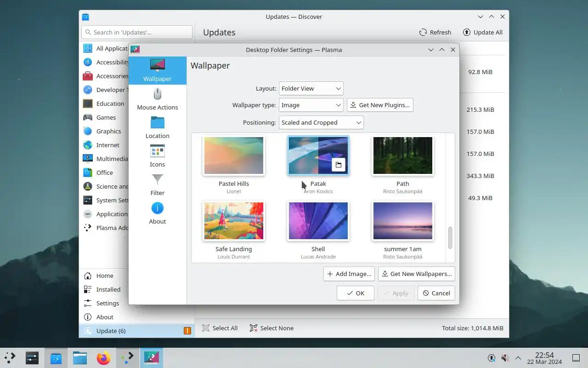Open About entry in Discover sidebar
The image size is (588, 368).
[x=137, y=317]
